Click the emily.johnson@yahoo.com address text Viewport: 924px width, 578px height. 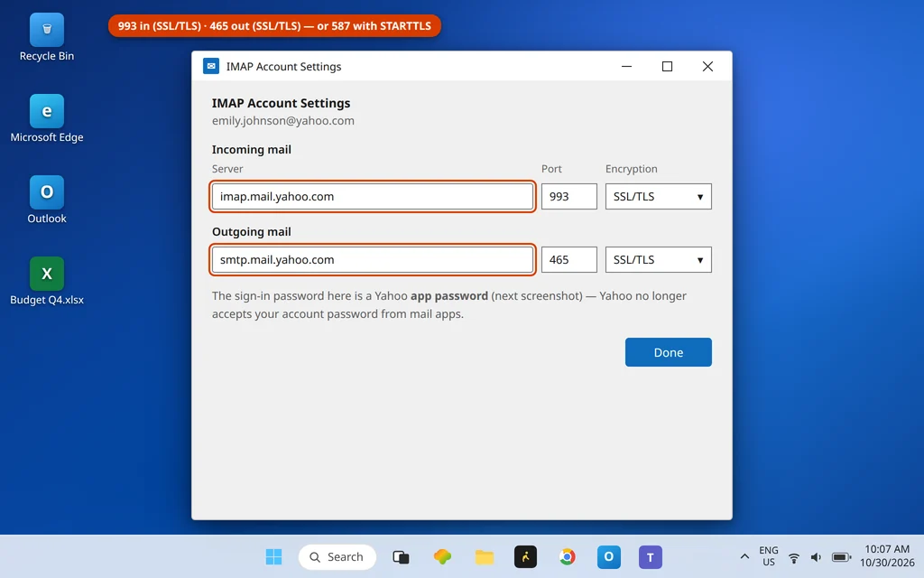click(x=282, y=121)
